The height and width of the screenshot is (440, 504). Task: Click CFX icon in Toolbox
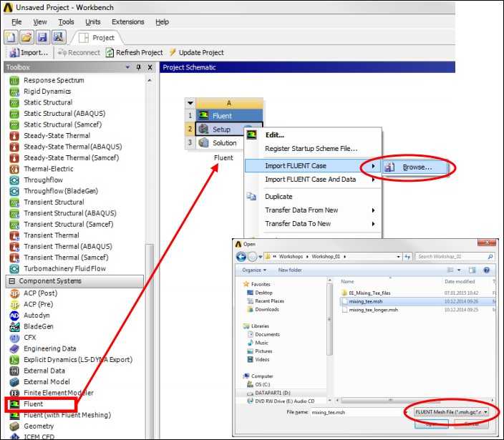pos(14,338)
